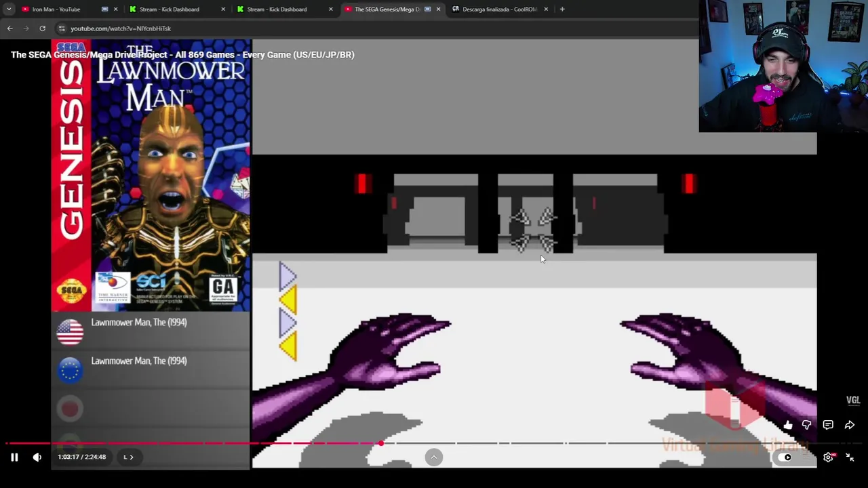Click media indicator on Iron Man tab
The width and height of the screenshot is (868, 488).
click(104, 9)
